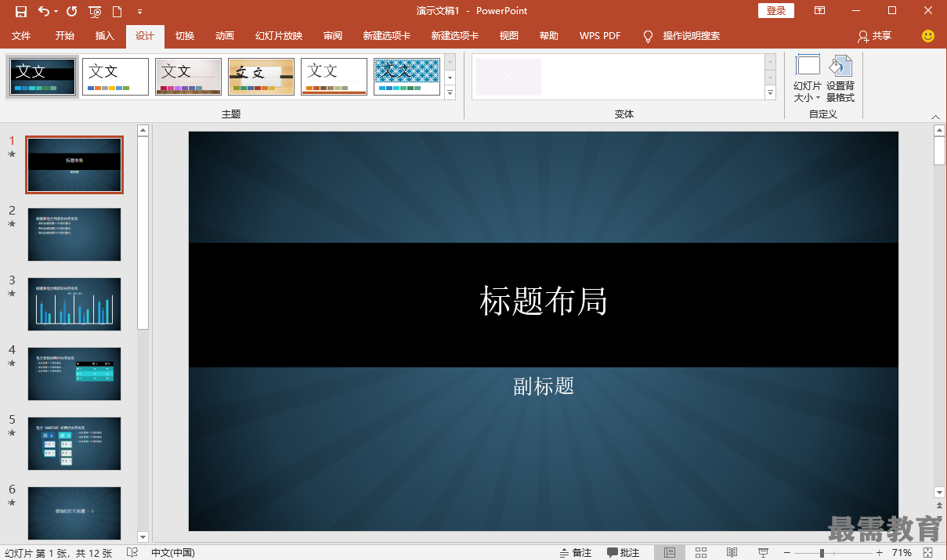Screen dimensions: 947x560
Task: Undo the last action
Action: pos(43,11)
